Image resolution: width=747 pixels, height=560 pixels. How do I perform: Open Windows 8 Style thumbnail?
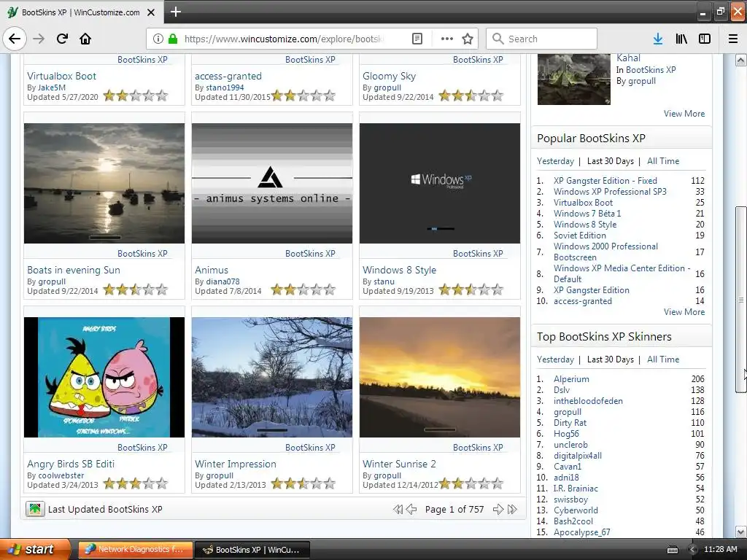[x=440, y=183]
